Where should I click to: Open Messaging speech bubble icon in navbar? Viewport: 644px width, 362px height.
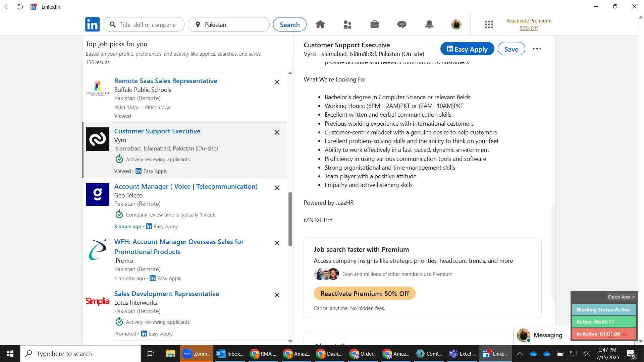click(x=402, y=24)
